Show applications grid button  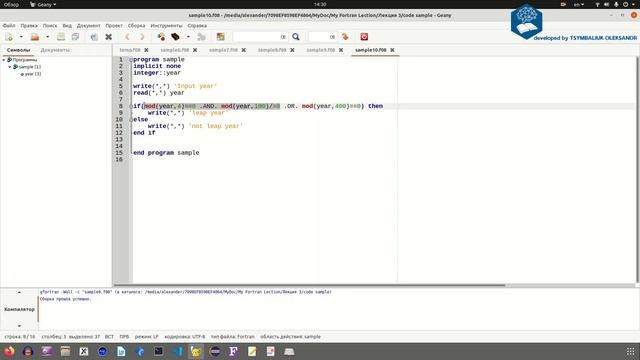631,351
